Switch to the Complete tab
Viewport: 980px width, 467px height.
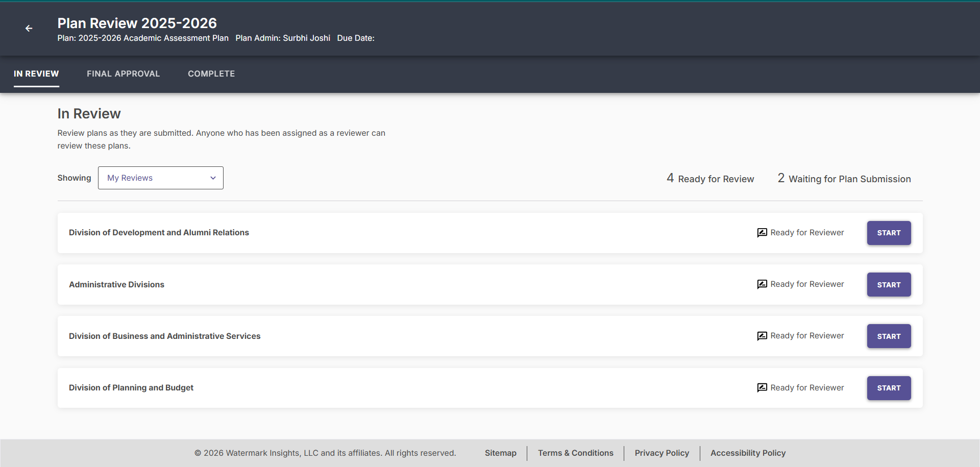point(211,73)
